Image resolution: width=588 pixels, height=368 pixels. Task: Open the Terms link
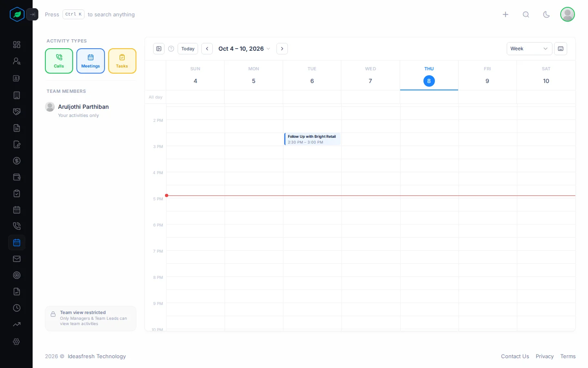pos(568,357)
